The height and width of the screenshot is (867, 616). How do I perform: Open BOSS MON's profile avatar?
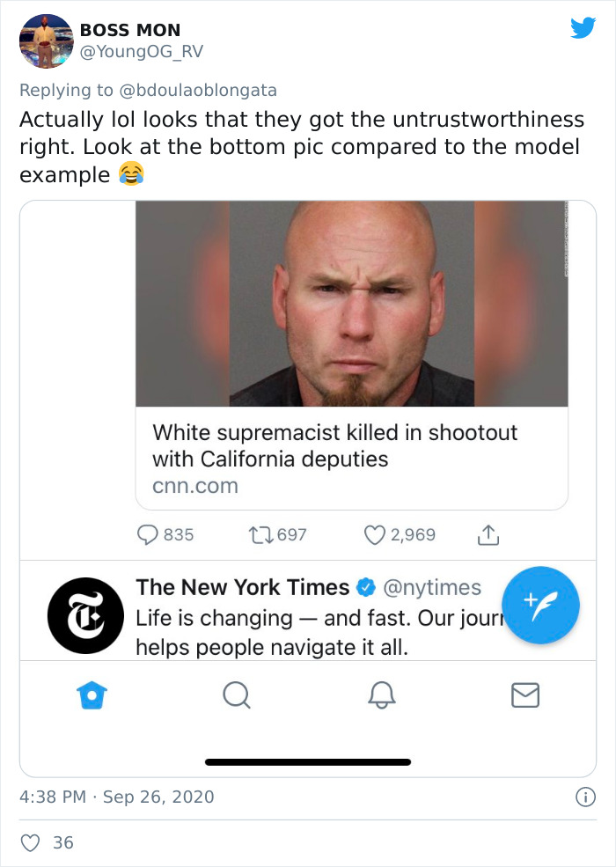(44, 41)
